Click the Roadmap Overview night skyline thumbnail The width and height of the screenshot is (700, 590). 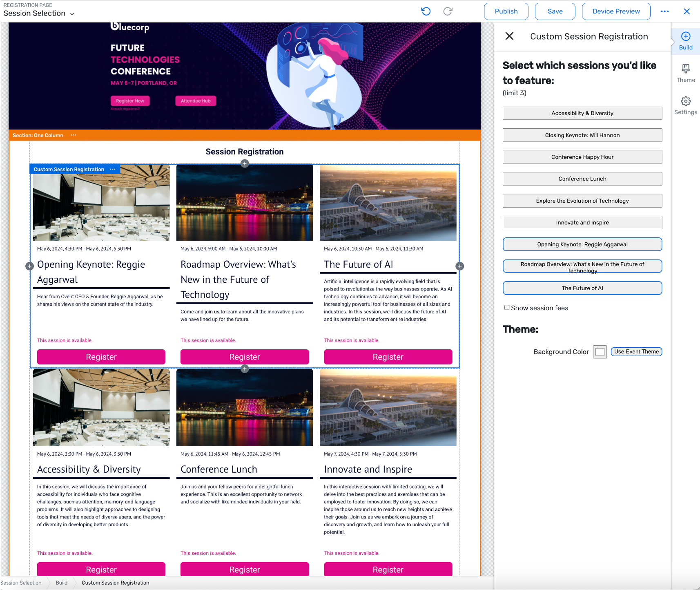point(245,203)
